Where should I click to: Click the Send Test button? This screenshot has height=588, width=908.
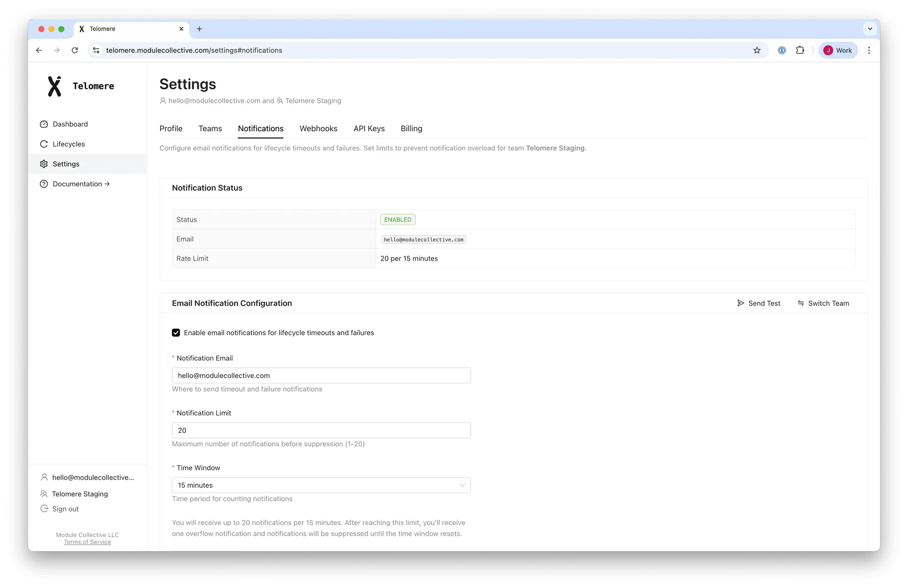click(x=759, y=303)
